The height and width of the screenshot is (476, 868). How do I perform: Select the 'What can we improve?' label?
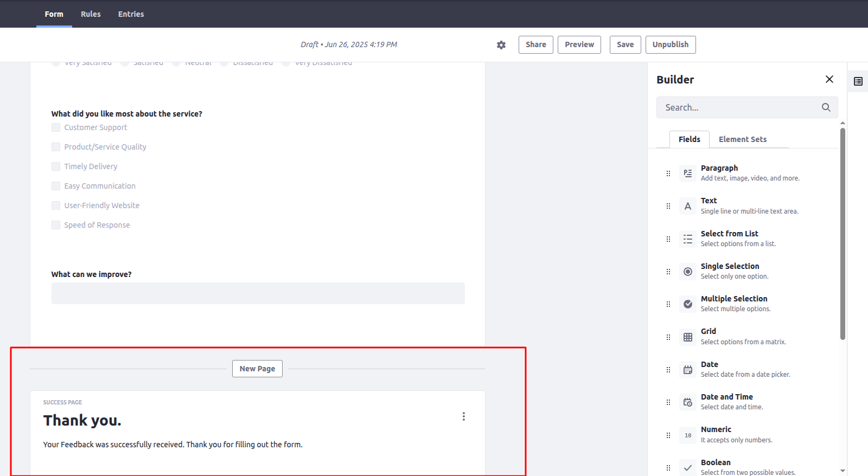click(92, 274)
